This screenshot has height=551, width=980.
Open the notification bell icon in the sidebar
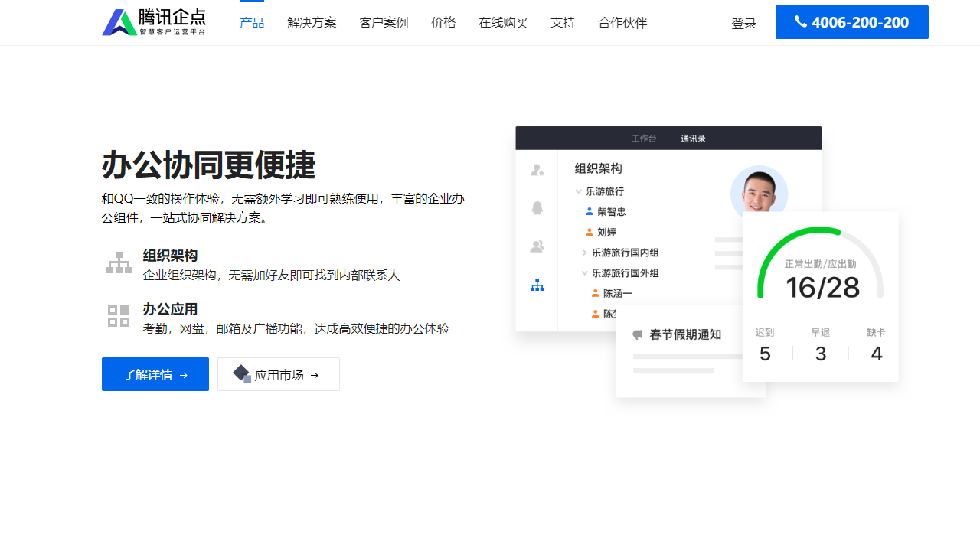[x=537, y=207]
